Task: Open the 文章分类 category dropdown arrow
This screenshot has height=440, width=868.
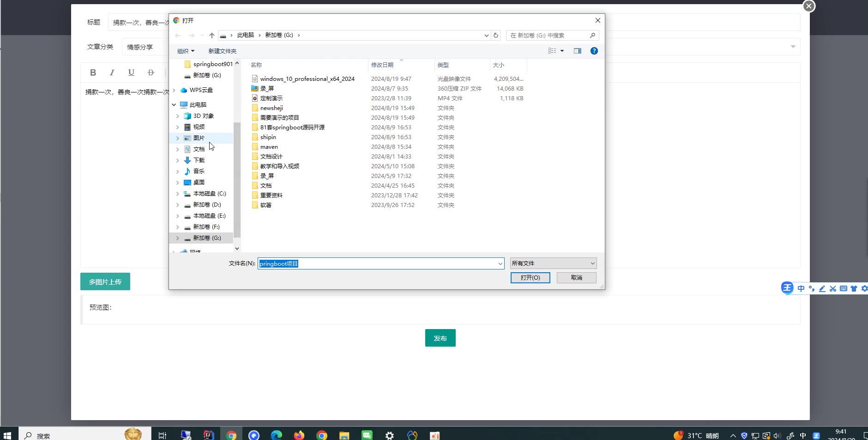Action: (x=793, y=47)
